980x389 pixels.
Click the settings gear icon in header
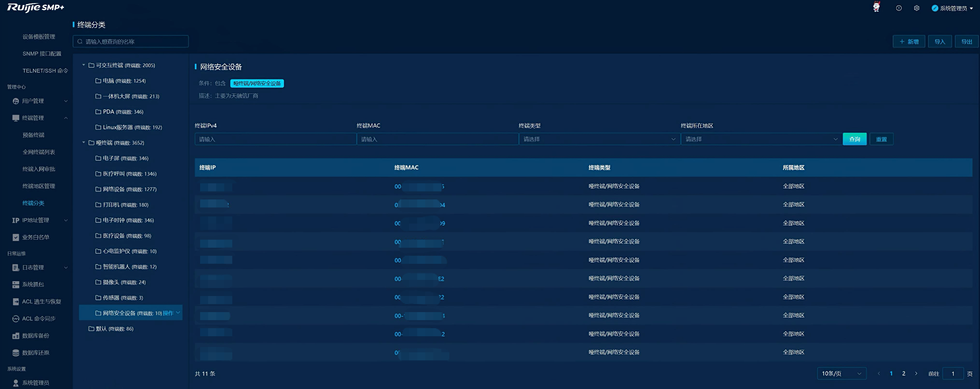[917, 8]
